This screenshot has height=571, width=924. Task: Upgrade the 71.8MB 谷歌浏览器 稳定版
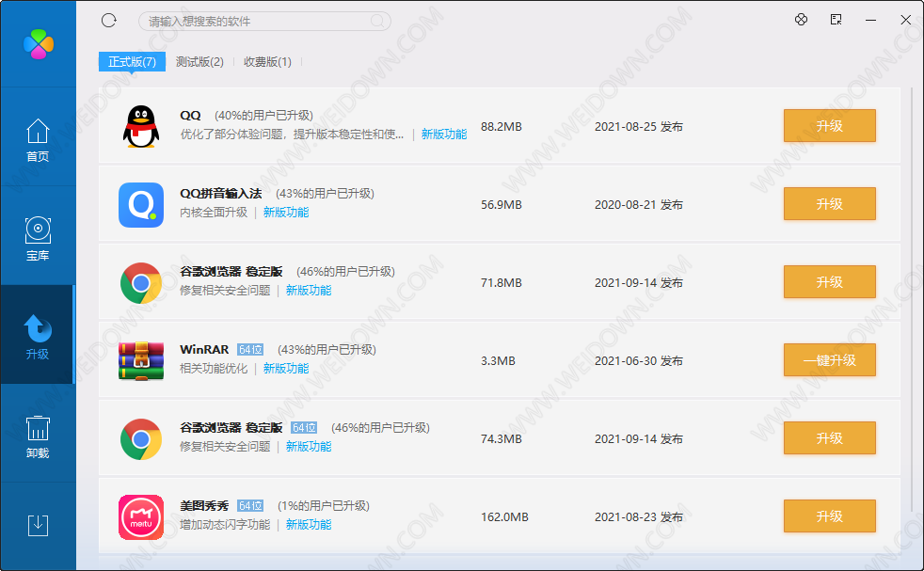[829, 281]
